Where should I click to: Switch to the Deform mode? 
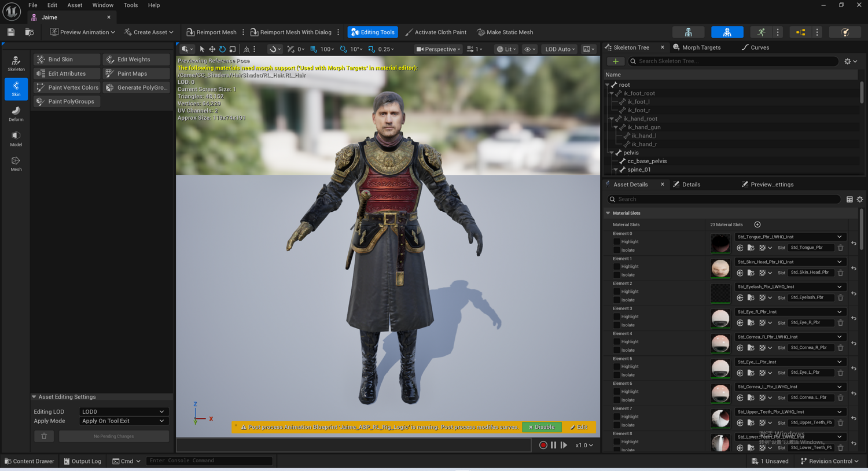16,114
